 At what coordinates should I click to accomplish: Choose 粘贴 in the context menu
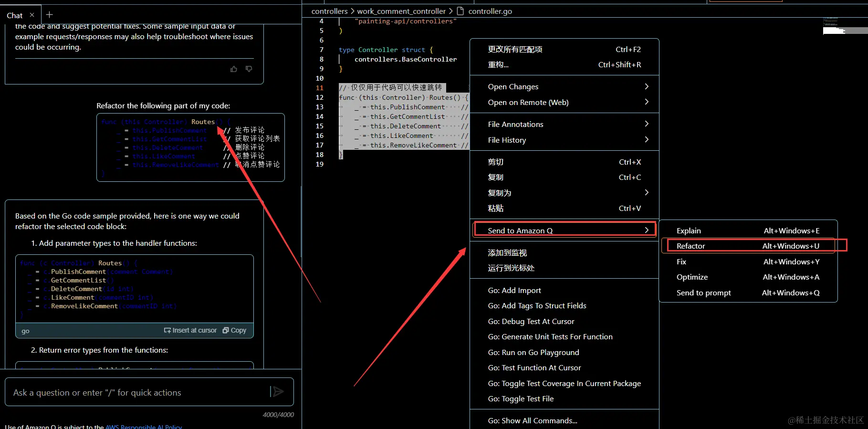(x=565, y=209)
